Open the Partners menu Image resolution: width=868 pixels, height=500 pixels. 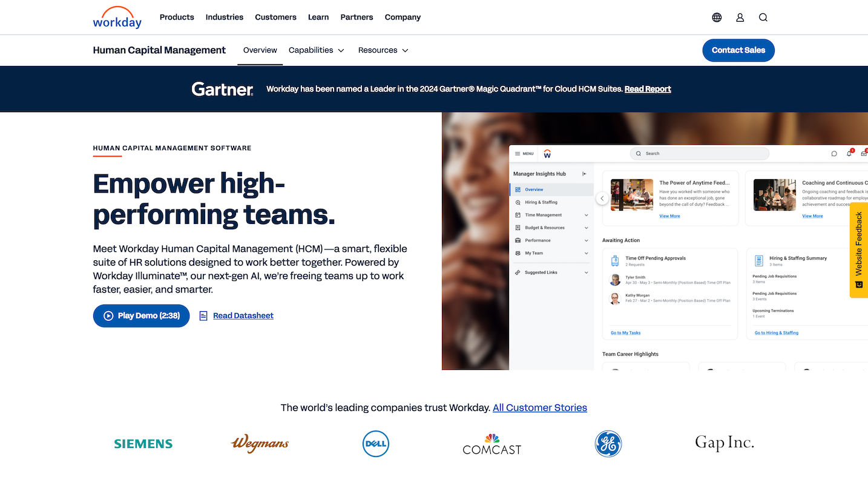tap(357, 17)
